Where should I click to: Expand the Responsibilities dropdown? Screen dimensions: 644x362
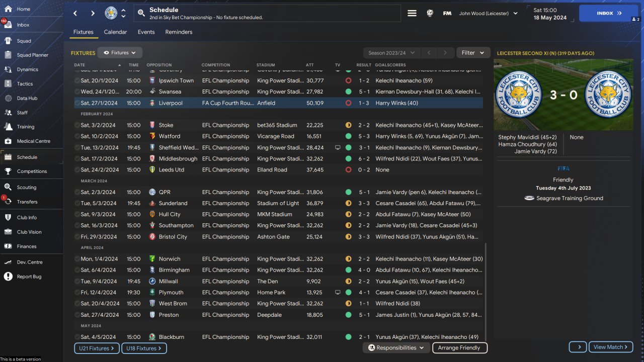(396, 347)
